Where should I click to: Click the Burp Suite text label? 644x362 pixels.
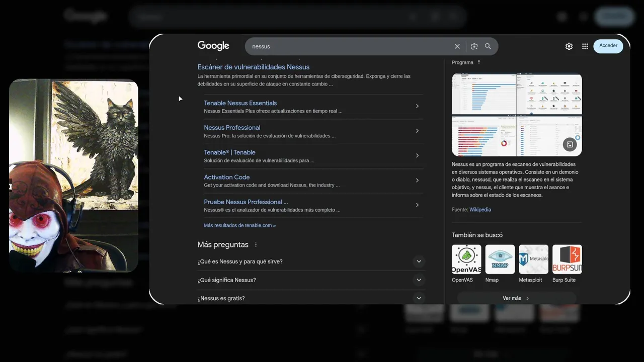click(564, 280)
